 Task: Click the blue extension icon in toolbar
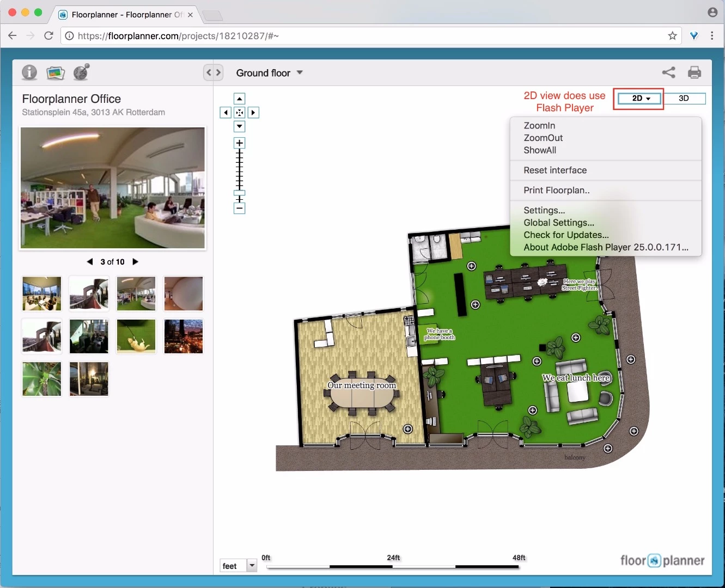[694, 36]
